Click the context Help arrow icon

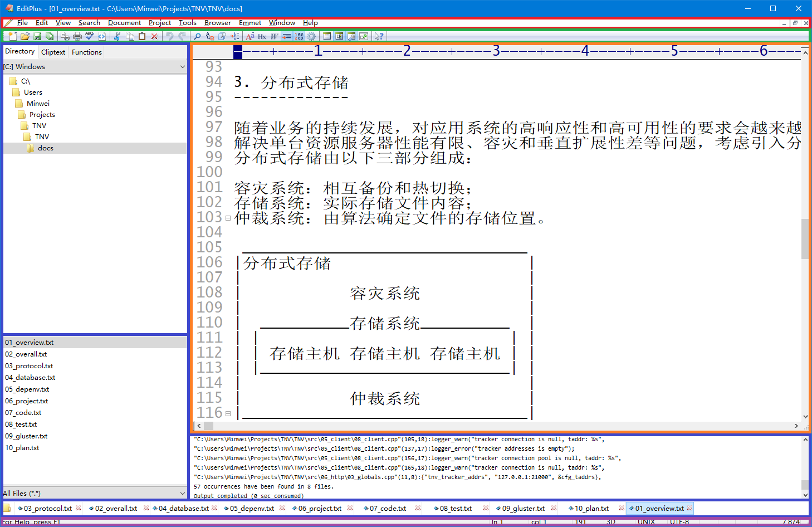[x=379, y=36]
